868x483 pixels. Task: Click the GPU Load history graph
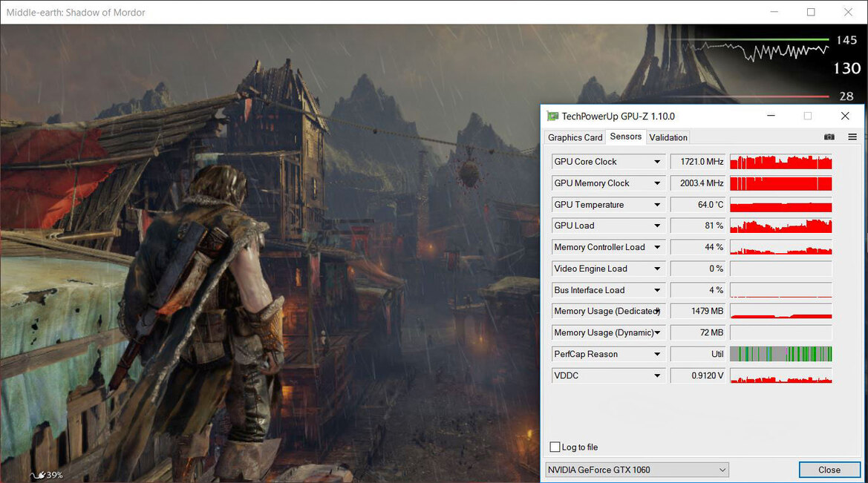pyautogui.click(x=781, y=226)
